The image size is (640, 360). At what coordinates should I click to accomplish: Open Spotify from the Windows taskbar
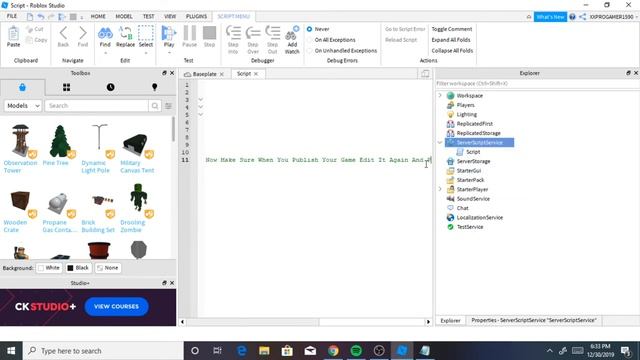click(x=356, y=351)
